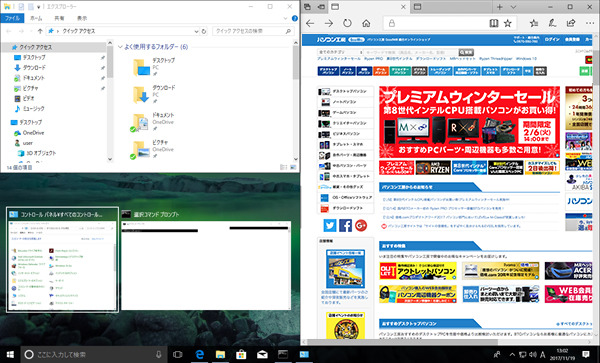Show Edge tab previews chevron

click(x=513, y=7)
